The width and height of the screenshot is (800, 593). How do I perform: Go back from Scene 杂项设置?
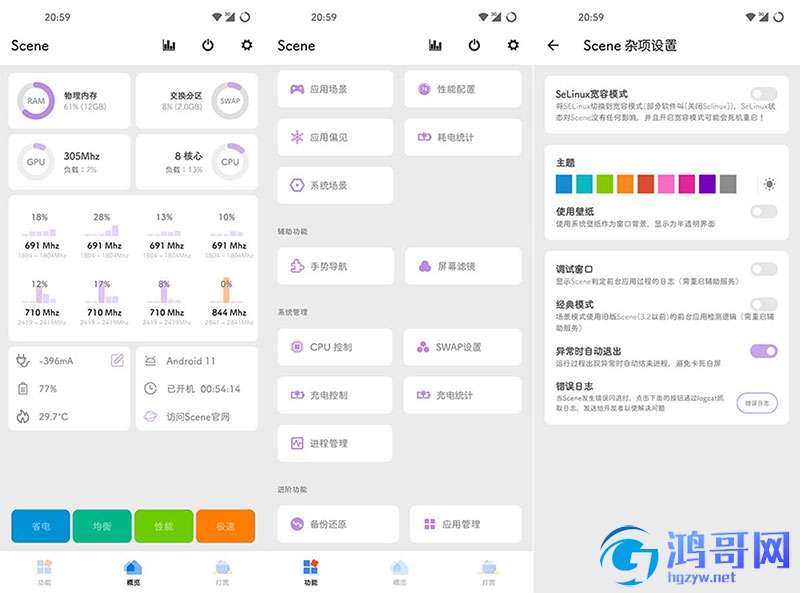pos(553,45)
